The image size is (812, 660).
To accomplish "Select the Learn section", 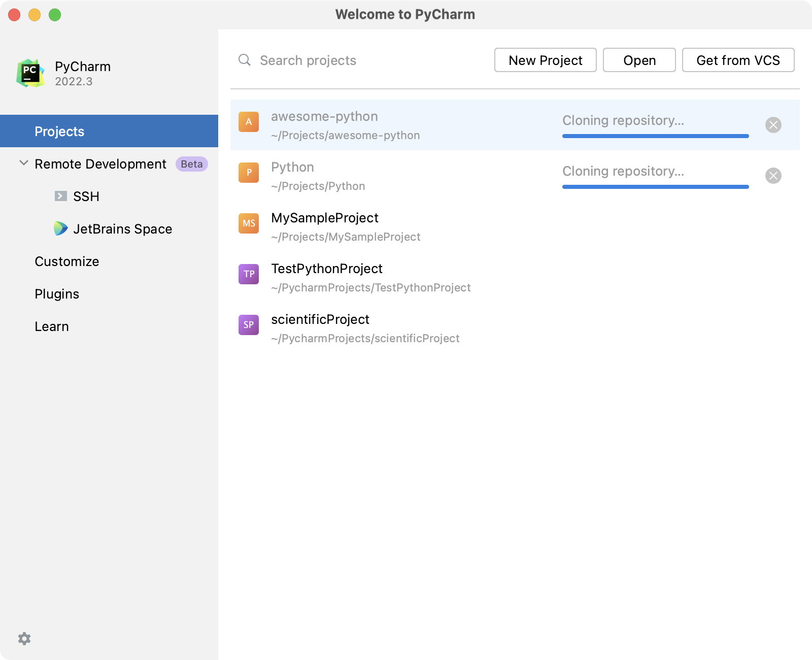I will coord(51,326).
